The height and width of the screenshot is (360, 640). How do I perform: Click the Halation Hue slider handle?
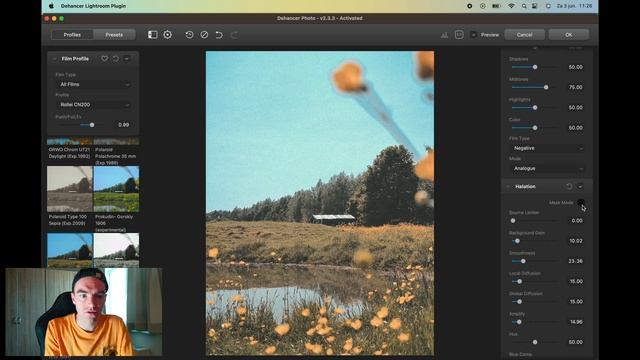535,342
